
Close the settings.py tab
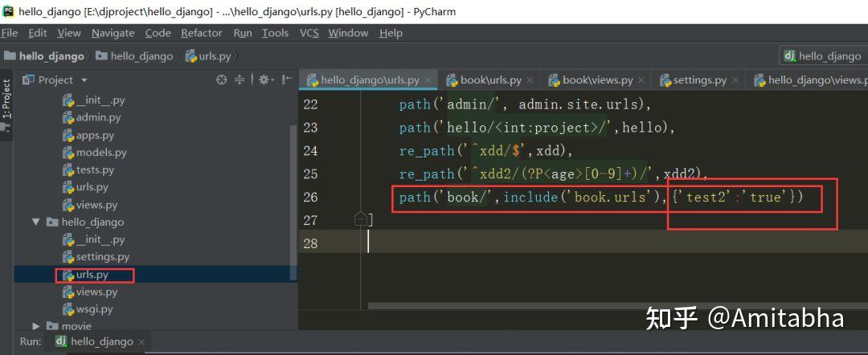735,81
